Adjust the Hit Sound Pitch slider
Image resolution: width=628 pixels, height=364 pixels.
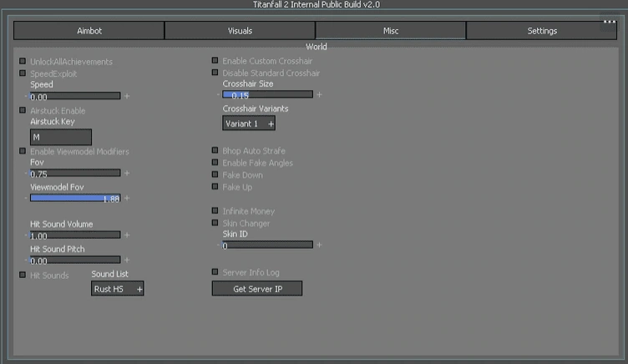pos(75,260)
